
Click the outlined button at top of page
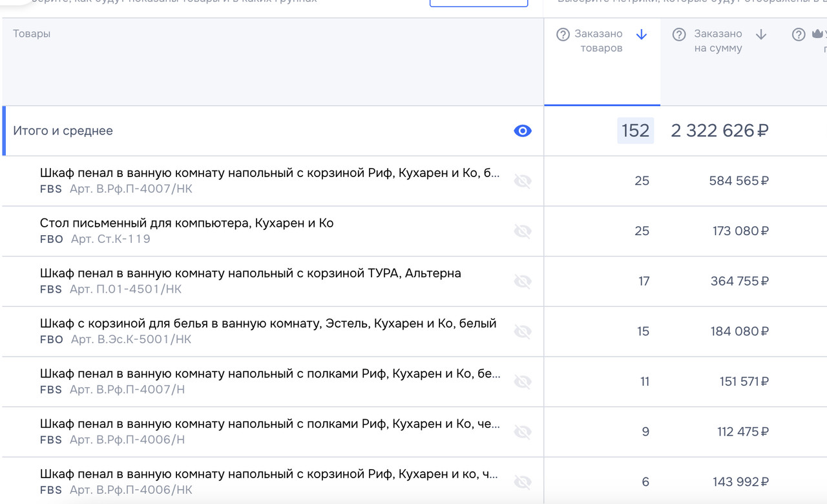478,3
